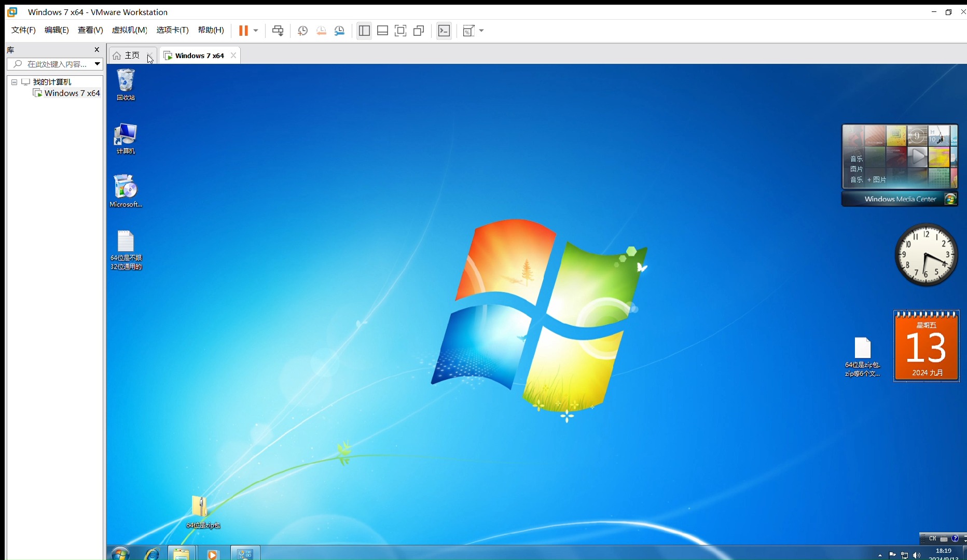Open the control panel taskbar item
The image size is (967, 560).
click(245, 553)
